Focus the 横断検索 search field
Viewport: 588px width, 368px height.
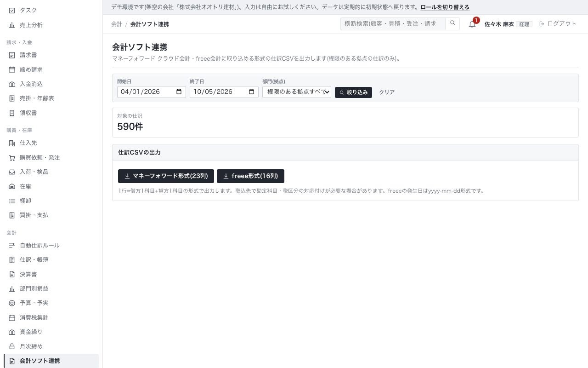point(393,24)
